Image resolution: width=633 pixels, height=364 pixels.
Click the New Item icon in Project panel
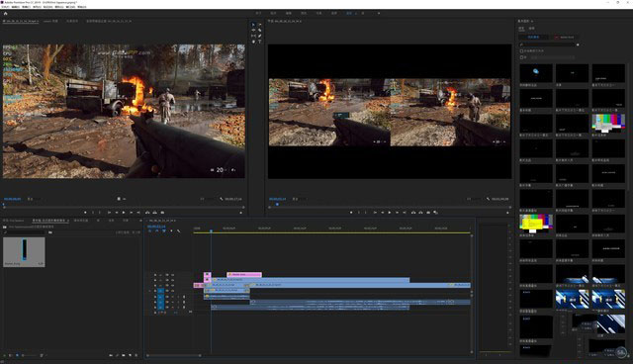tap(130, 355)
